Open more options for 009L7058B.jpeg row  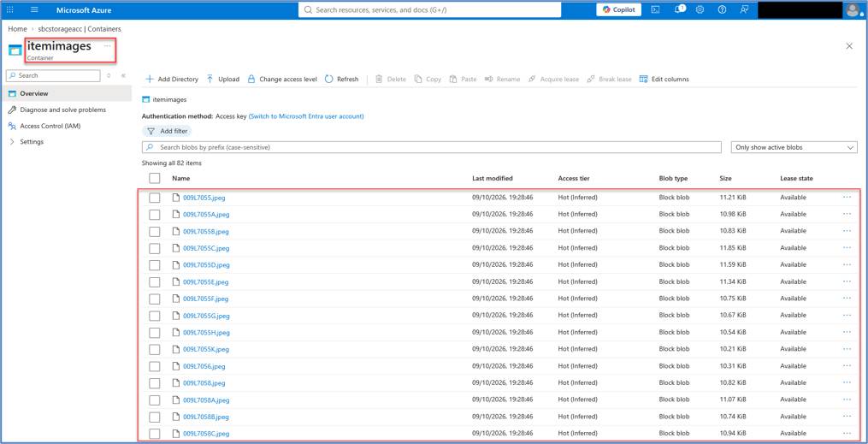[x=847, y=417]
